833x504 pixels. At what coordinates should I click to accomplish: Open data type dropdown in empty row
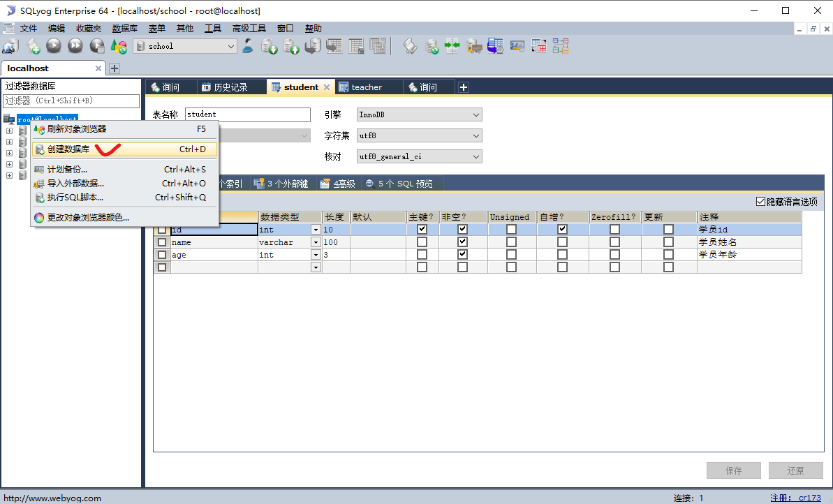click(316, 267)
